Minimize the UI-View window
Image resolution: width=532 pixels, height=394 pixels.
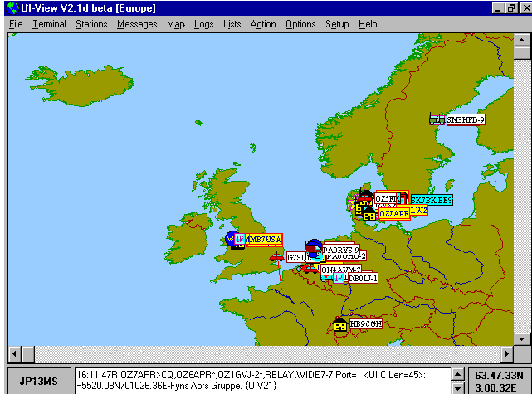[498, 8]
